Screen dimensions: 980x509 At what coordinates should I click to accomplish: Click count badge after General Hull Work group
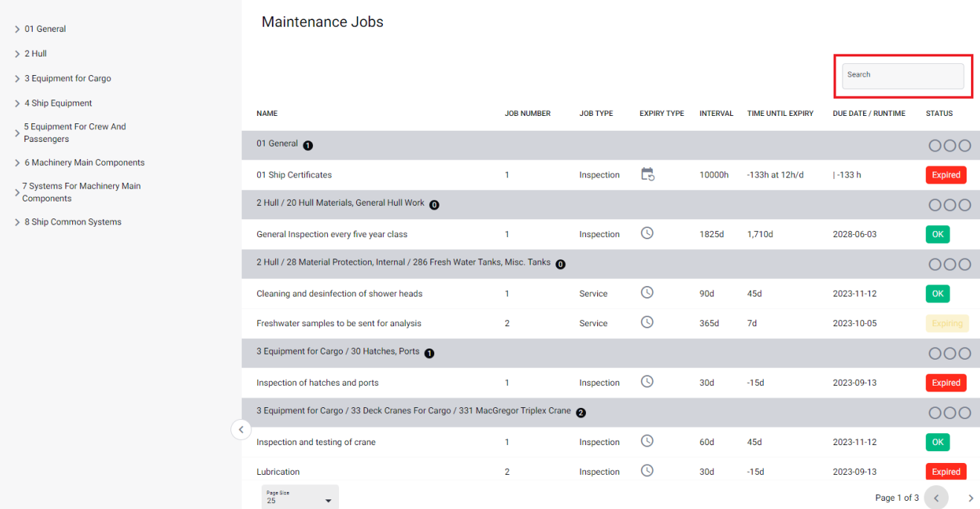pos(434,204)
